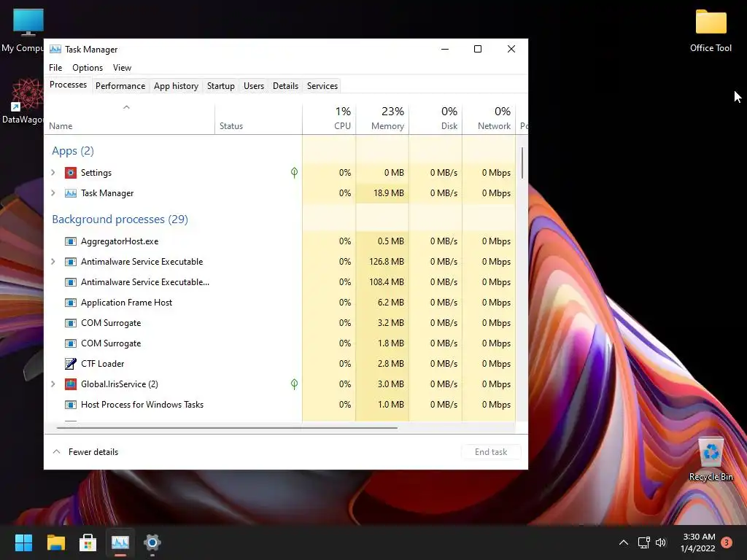Open the clock showing 3:30 AM 1/4/2022
This screenshot has height=560, width=747.
pos(699,542)
